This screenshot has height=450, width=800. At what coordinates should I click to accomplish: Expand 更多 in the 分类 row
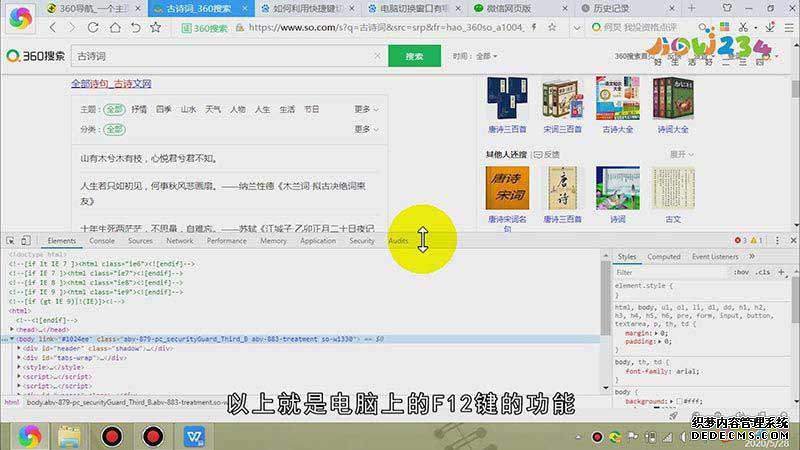point(366,129)
